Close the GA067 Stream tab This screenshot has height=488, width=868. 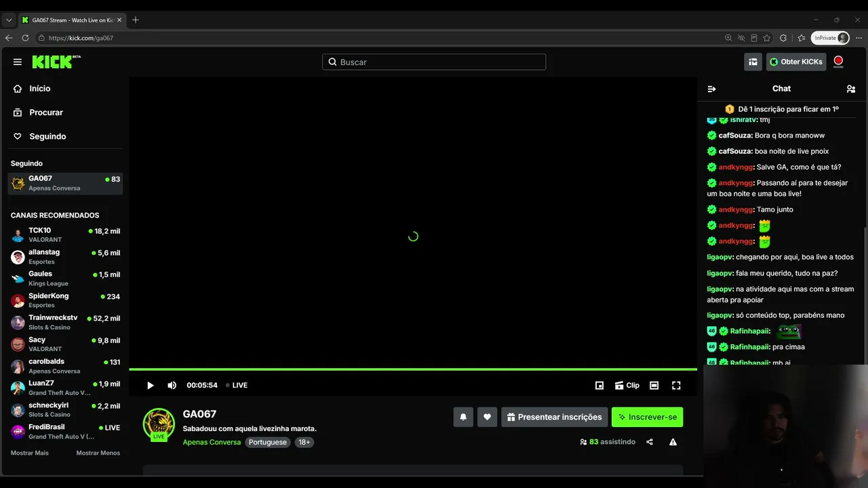(119, 20)
